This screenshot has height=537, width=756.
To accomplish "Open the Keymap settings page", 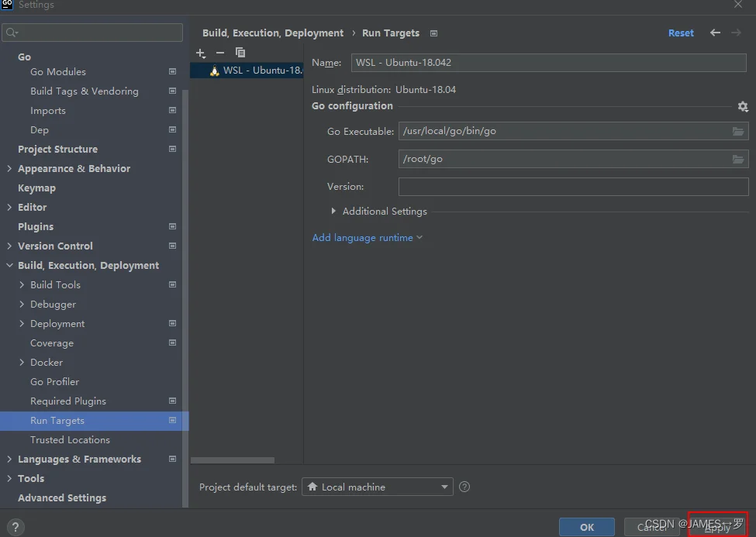I will (x=36, y=188).
